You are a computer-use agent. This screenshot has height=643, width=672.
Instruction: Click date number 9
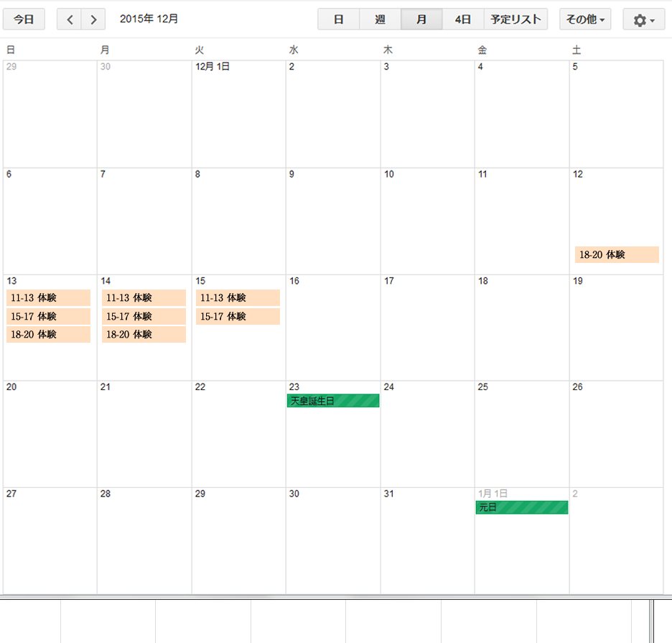coord(292,174)
